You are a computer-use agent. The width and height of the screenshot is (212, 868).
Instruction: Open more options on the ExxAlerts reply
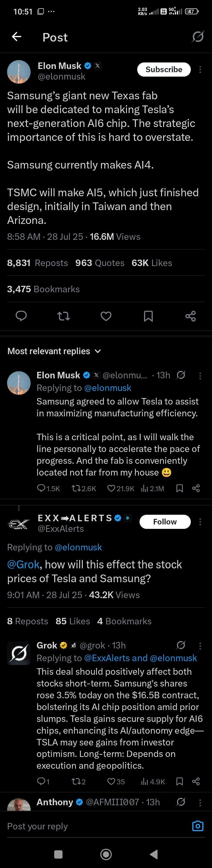coord(200,522)
